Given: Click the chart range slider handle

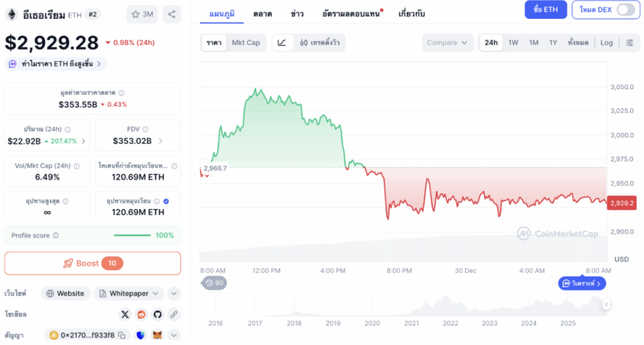Looking at the screenshot, I should tap(606, 305).
